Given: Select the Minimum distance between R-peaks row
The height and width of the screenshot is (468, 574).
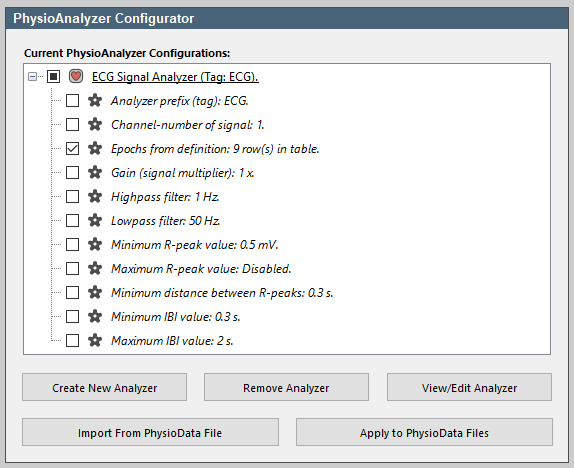Looking at the screenshot, I should click(222, 293).
